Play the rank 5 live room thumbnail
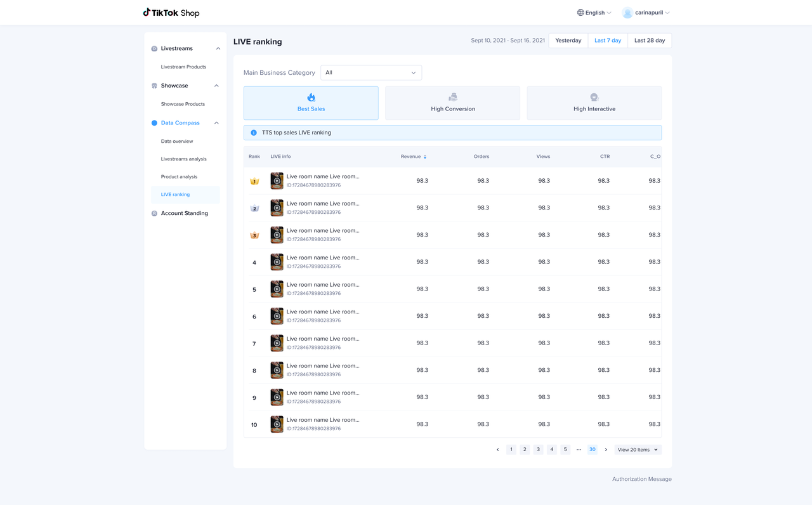Image resolution: width=812 pixels, height=505 pixels. (x=277, y=289)
